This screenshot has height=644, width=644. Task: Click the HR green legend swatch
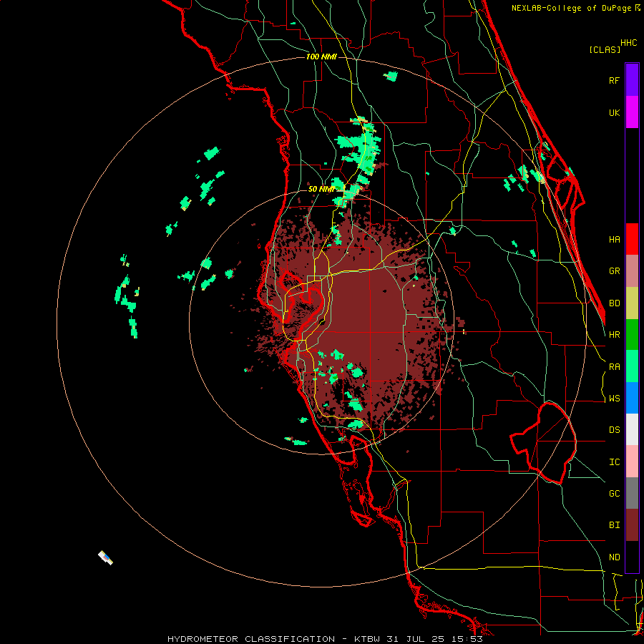[x=632, y=334]
